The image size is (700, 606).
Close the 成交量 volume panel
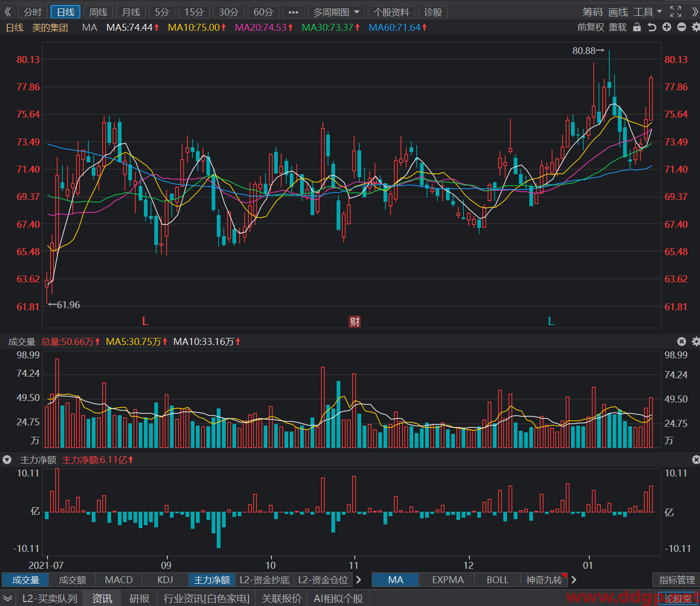[x=682, y=341]
